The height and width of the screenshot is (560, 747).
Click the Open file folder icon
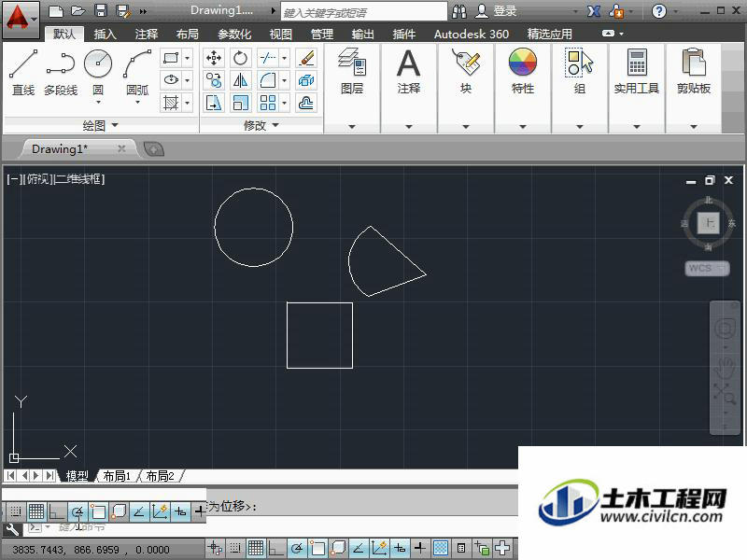point(78,11)
